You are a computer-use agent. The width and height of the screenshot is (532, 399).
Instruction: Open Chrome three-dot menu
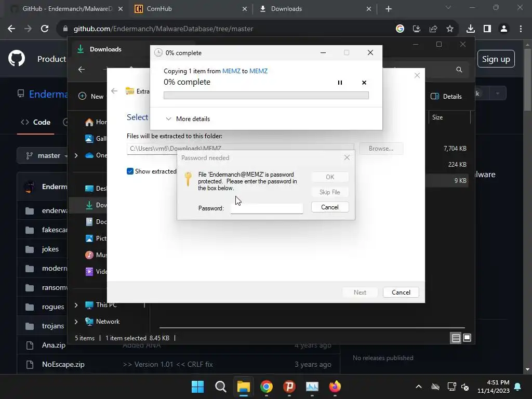tap(521, 29)
